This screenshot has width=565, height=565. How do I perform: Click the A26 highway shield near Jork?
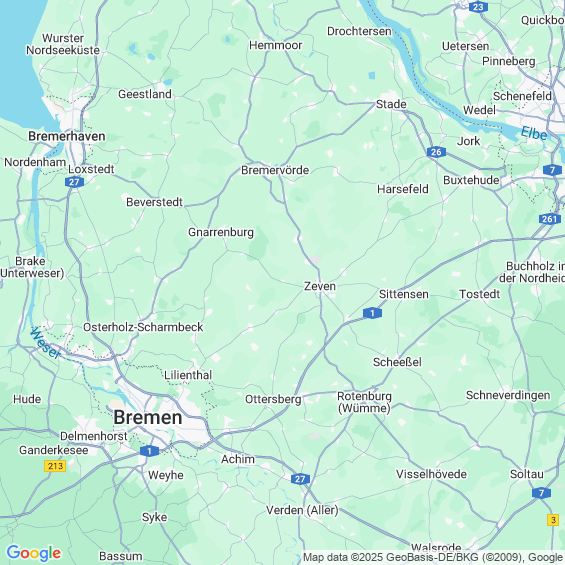pyautogui.click(x=436, y=152)
